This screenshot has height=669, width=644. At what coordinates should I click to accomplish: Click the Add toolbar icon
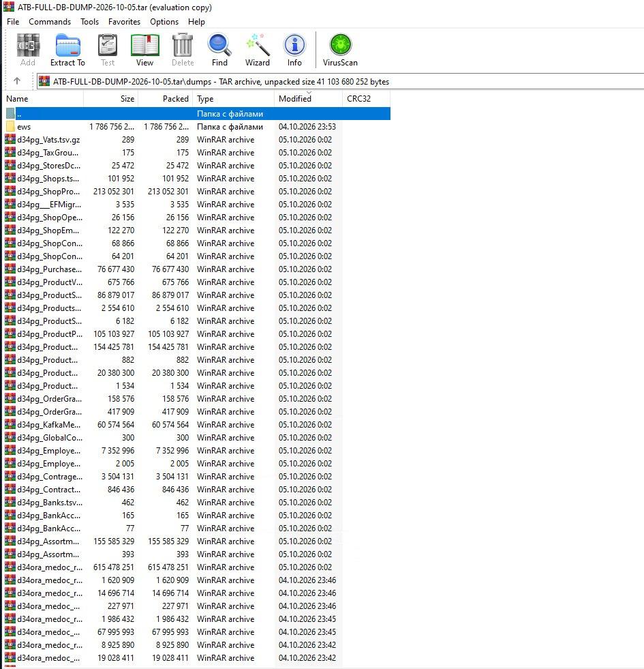[28, 50]
